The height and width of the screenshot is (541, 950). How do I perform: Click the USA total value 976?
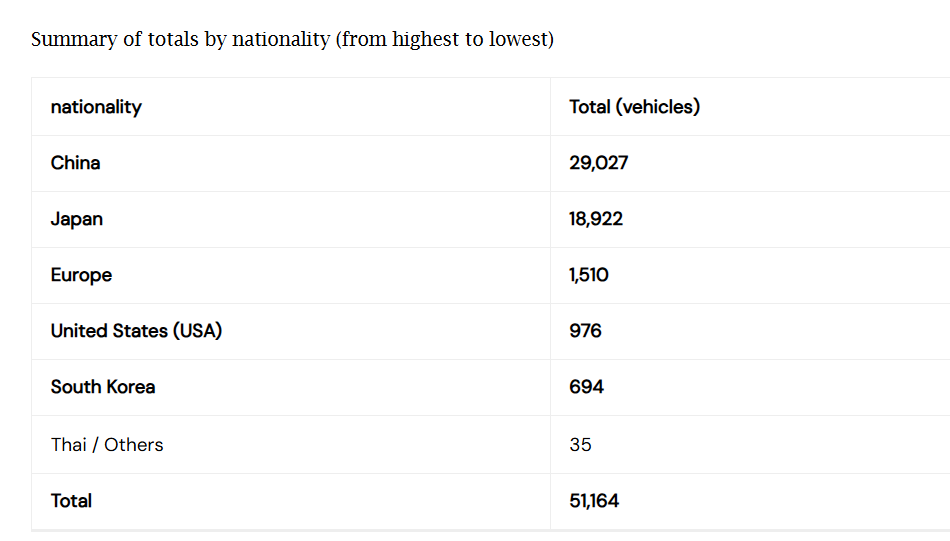click(x=585, y=331)
